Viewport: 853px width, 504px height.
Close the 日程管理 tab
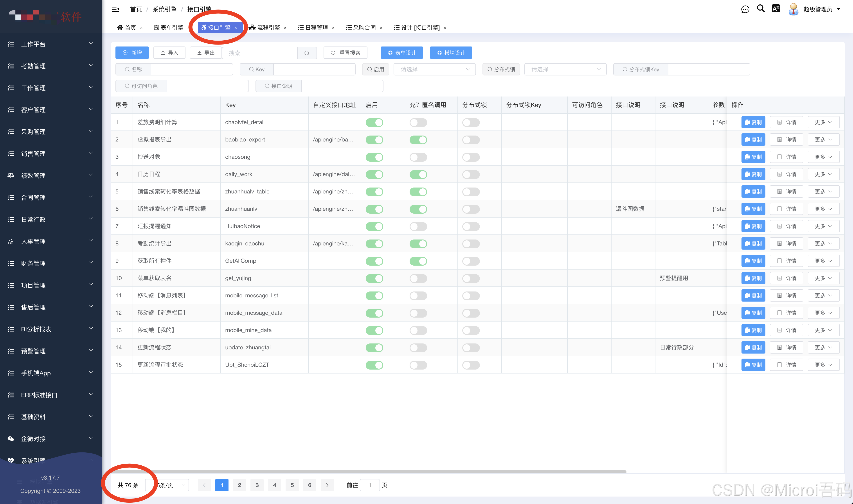coord(333,28)
